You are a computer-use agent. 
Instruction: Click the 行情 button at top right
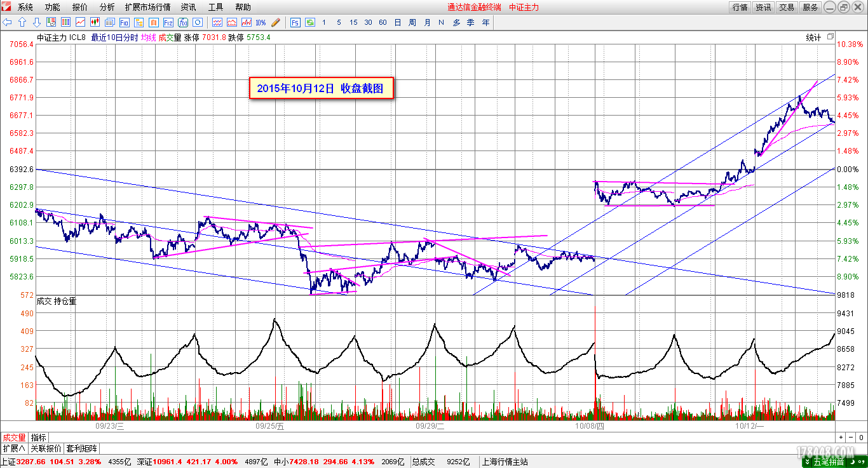pos(740,7)
